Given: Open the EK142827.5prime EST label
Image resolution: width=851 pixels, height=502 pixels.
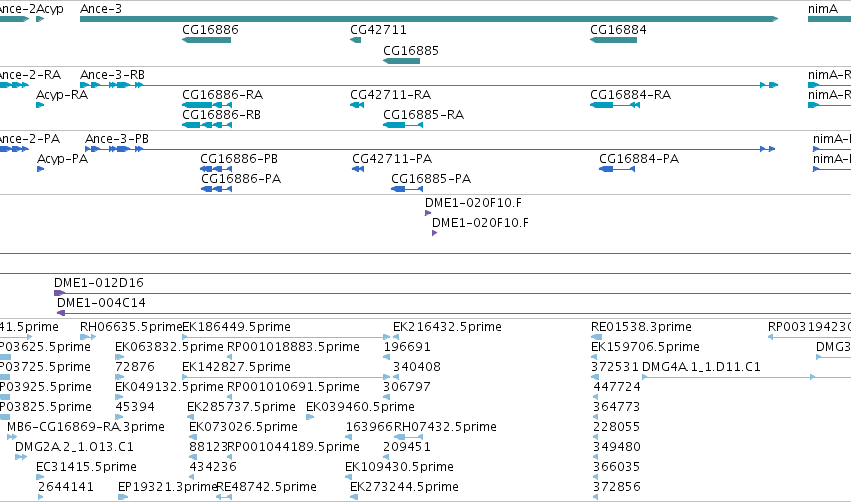Looking at the screenshot, I should point(237,367).
